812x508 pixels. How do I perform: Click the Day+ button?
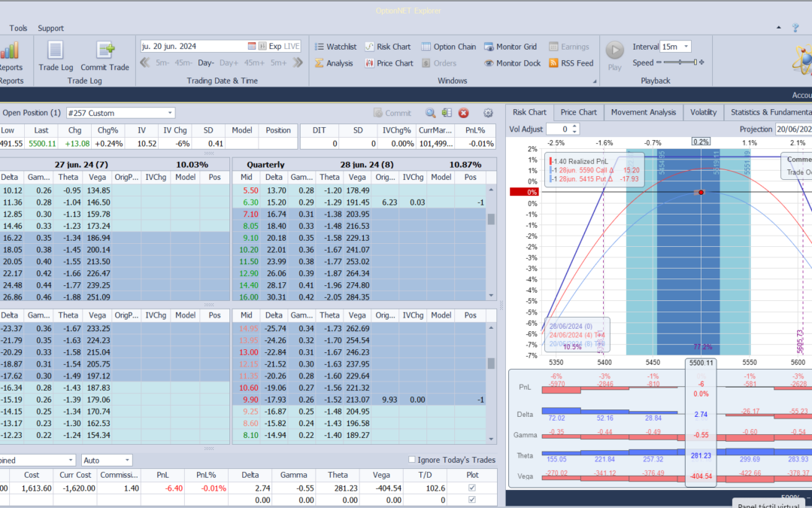click(x=229, y=63)
